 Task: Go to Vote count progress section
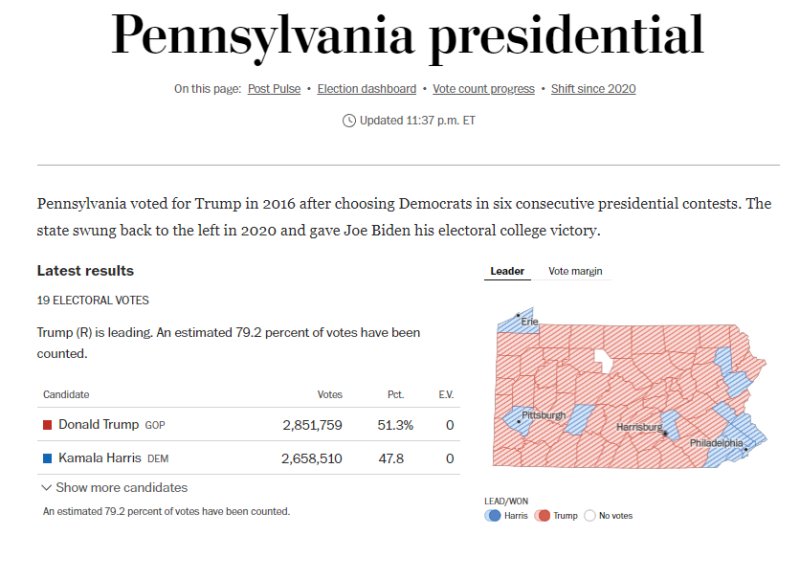click(x=483, y=89)
